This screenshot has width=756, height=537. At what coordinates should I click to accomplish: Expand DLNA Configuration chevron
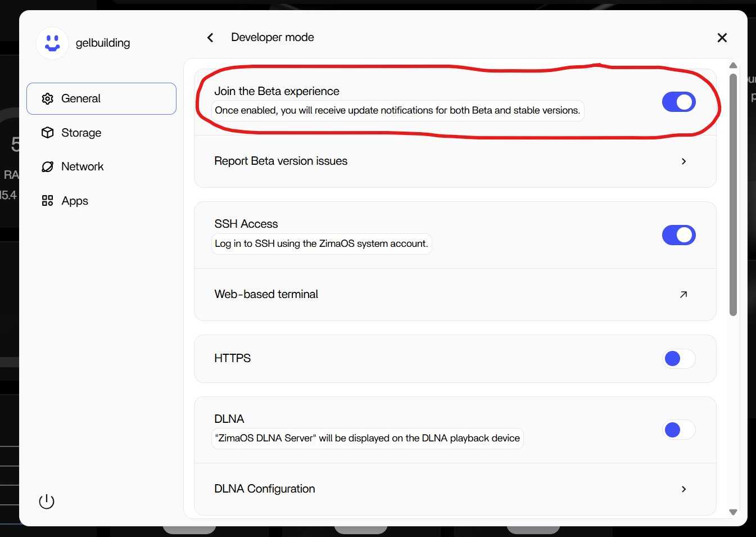[683, 489]
